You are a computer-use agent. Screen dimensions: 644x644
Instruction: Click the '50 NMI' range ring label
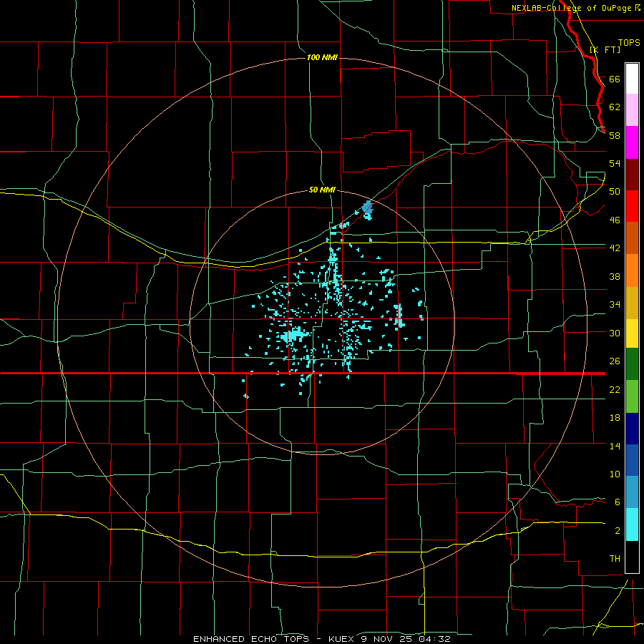pyautogui.click(x=322, y=190)
